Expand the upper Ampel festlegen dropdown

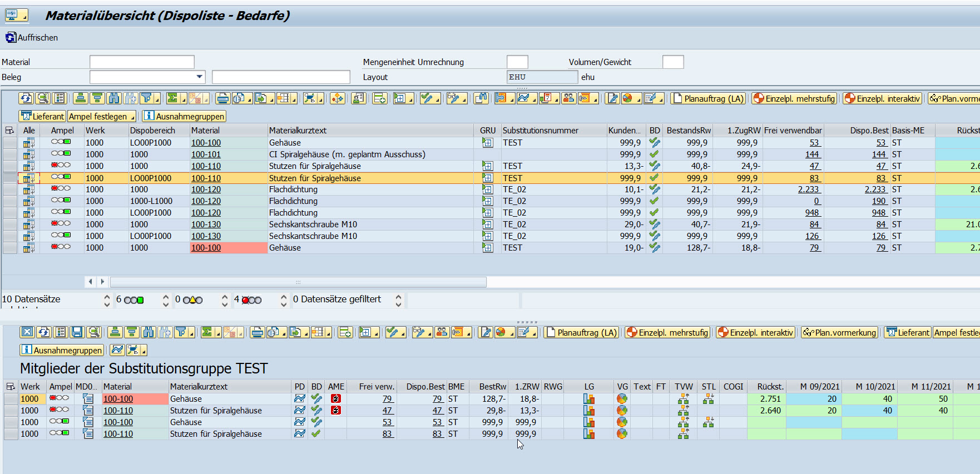point(132,117)
